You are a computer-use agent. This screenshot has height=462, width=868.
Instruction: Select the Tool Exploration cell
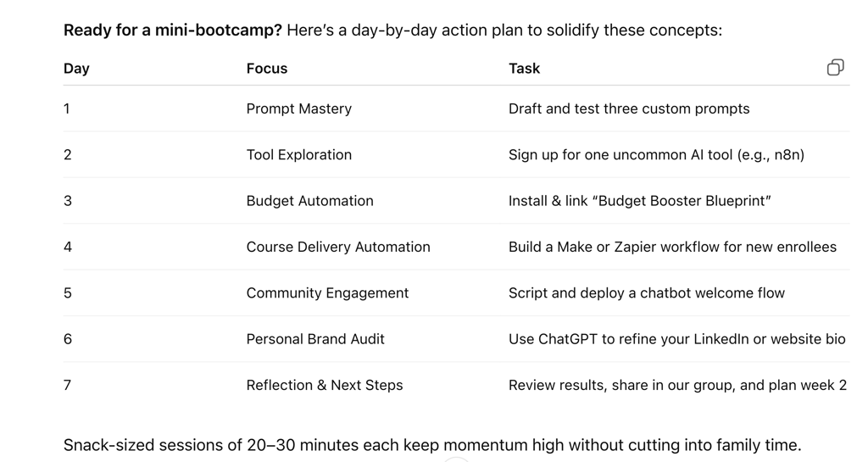(299, 155)
